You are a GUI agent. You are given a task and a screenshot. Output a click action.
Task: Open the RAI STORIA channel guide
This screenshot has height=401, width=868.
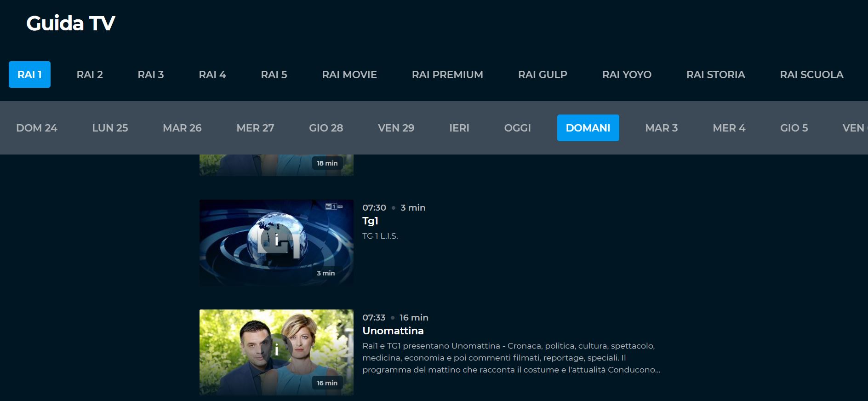tap(715, 74)
